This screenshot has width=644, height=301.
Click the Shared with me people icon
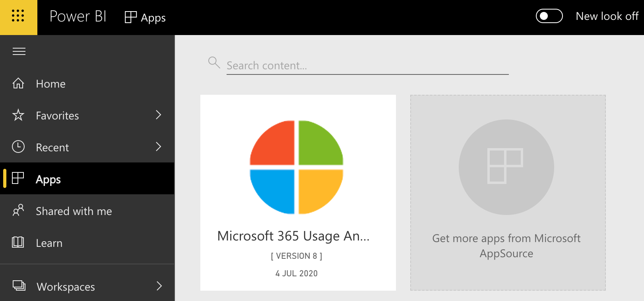coord(18,210)
